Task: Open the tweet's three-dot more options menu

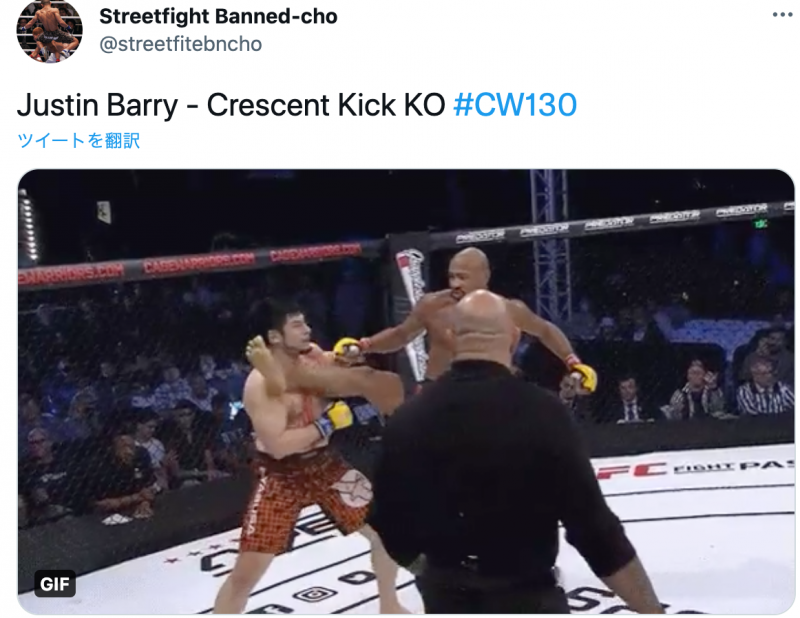Action: 782,15
